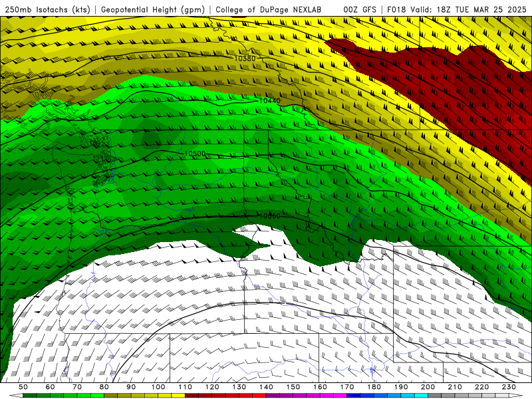The height and width of the screenshot is (399, 532).
Task: Click the 230 value on the color scale
Action: (509, 387)
